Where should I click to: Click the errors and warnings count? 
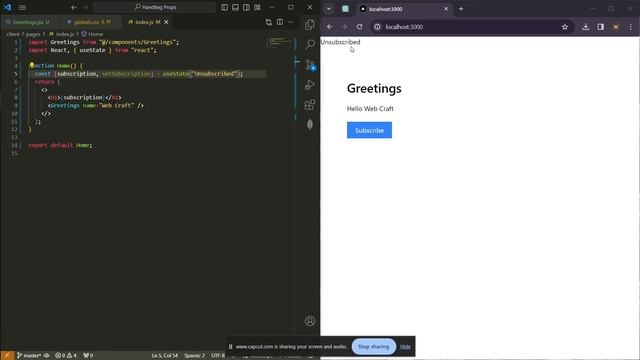(x=66, y=356)
